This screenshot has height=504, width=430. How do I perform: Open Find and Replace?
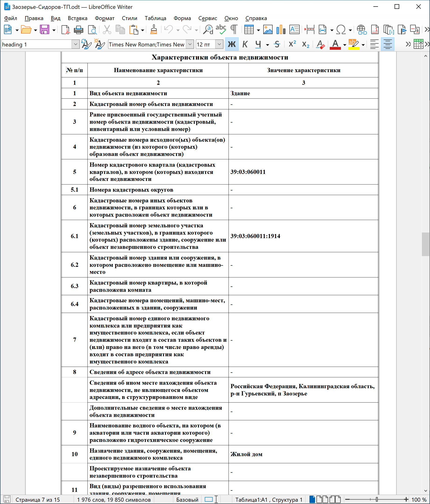click(x=208, y=30)
